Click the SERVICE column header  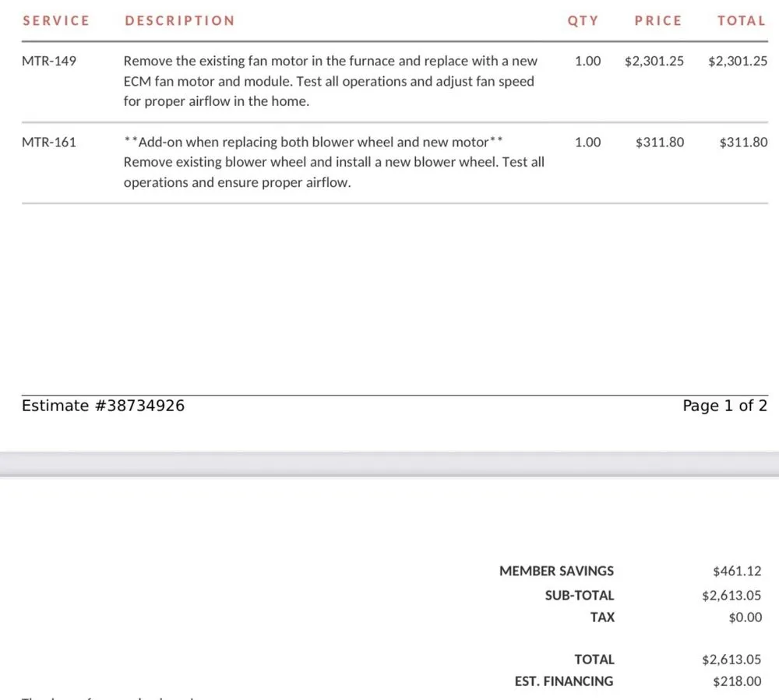pos(56,21)
